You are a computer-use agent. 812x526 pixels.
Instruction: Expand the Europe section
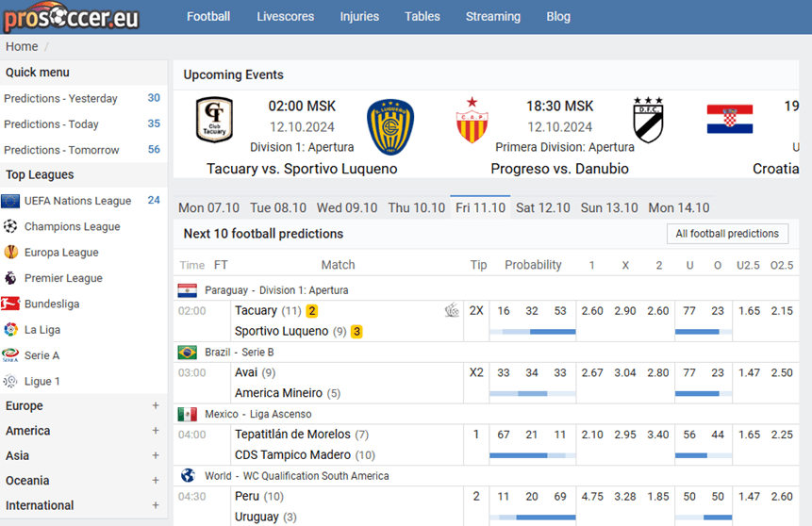[156, 405]
